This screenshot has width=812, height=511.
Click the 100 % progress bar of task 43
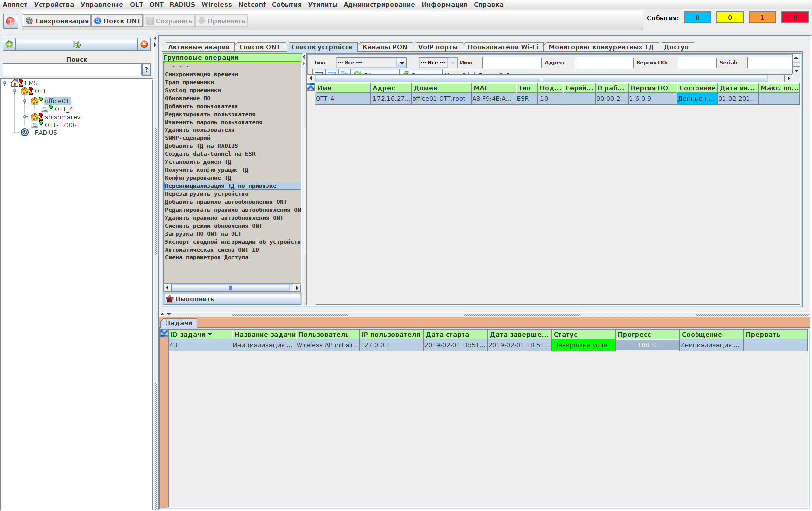tap(647, 345)
